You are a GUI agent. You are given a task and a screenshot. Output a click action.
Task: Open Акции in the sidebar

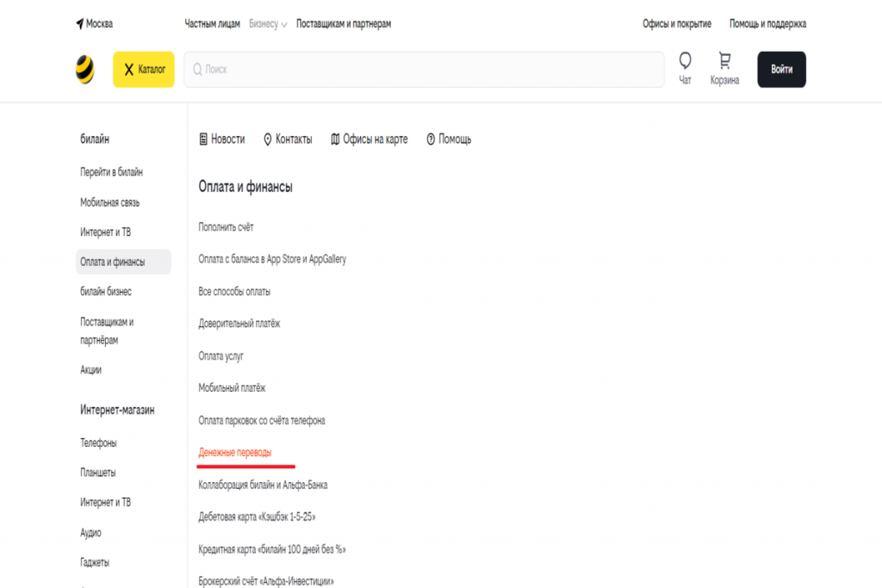(90, 370)
